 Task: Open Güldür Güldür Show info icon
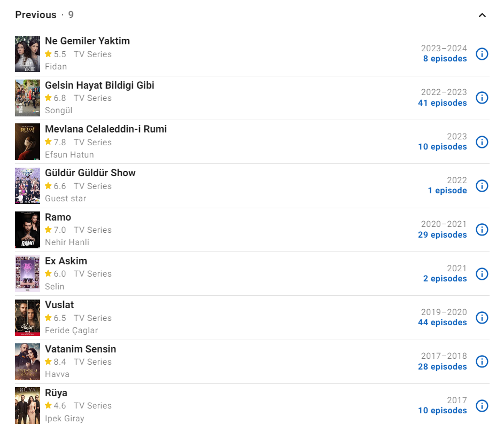click(482, 186)
